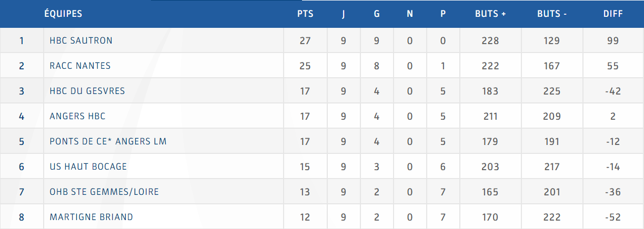The width and height of the screenshot is (644, 229).
Task: Click the ÉQUIPES column header
Action: point(63,14)
